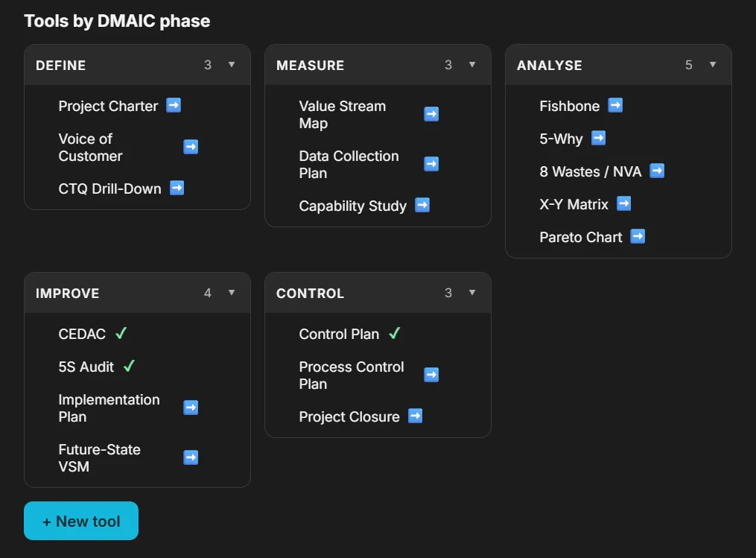Click the DEFINE header title
756x558 pixels.
pos(61,65)
